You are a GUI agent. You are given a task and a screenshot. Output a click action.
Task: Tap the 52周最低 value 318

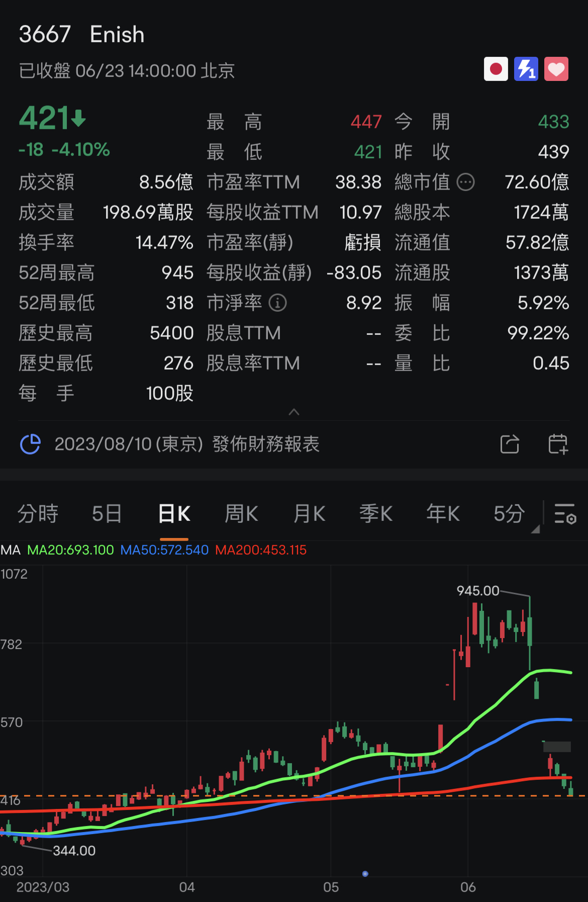point(179,303)
